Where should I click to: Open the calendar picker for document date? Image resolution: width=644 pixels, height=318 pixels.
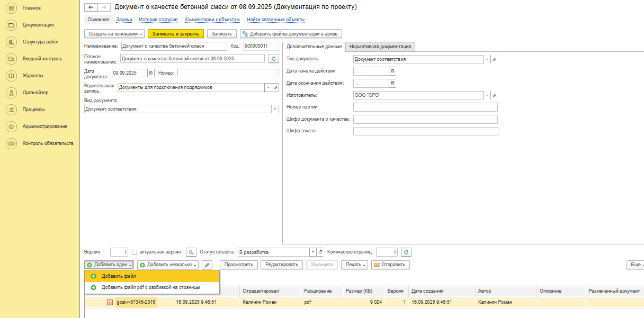151,73
